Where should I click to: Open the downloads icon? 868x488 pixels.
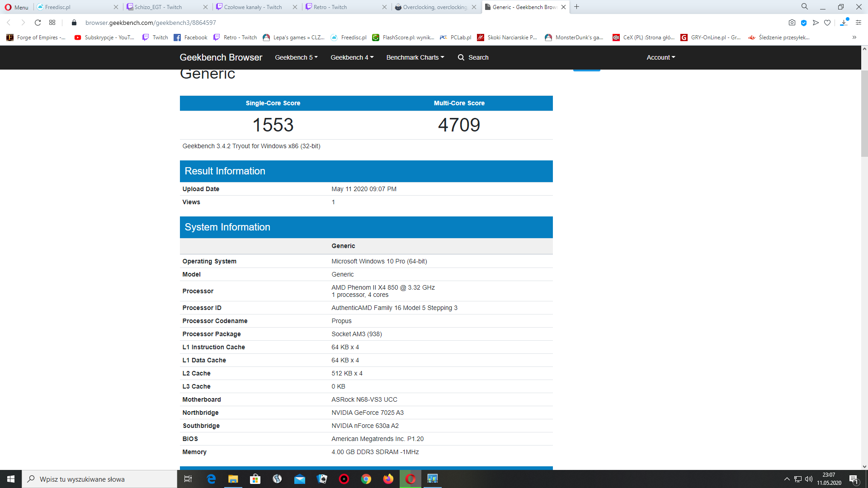point(844,23)
